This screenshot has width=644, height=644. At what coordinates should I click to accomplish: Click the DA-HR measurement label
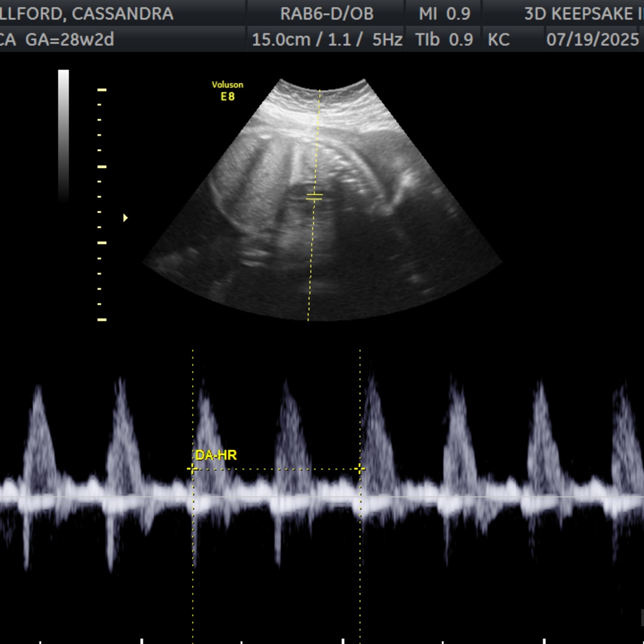point(216,456)
